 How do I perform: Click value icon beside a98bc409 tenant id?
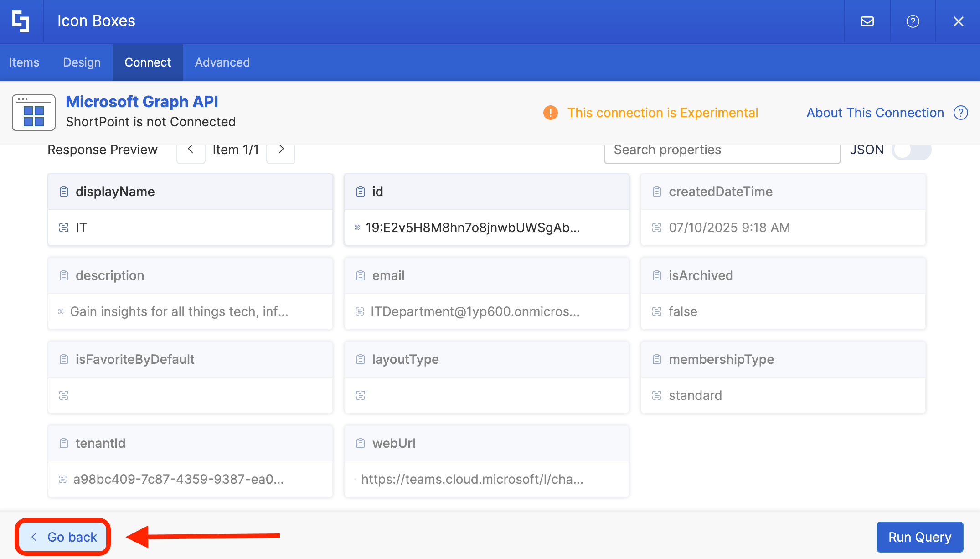click(x=63, y=479)
